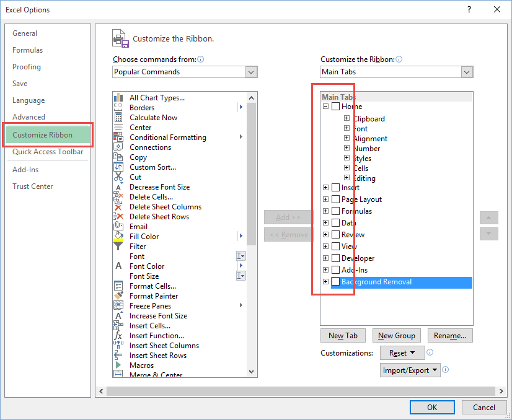Check the Insert tab checkbox
Screen dimensions: 512x420
pyautogui.click(x=335, y=188)
